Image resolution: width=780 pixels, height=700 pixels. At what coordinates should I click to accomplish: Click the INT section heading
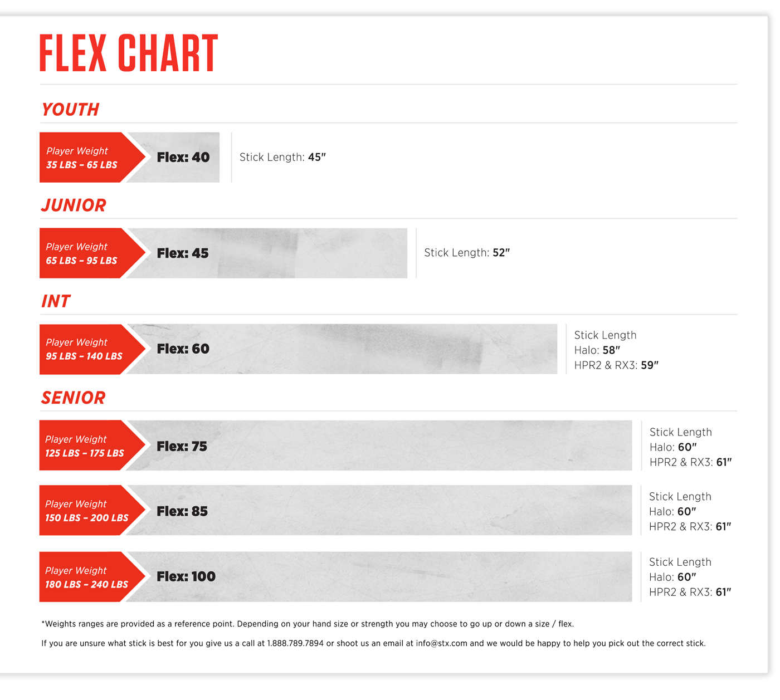click(56, 301)
